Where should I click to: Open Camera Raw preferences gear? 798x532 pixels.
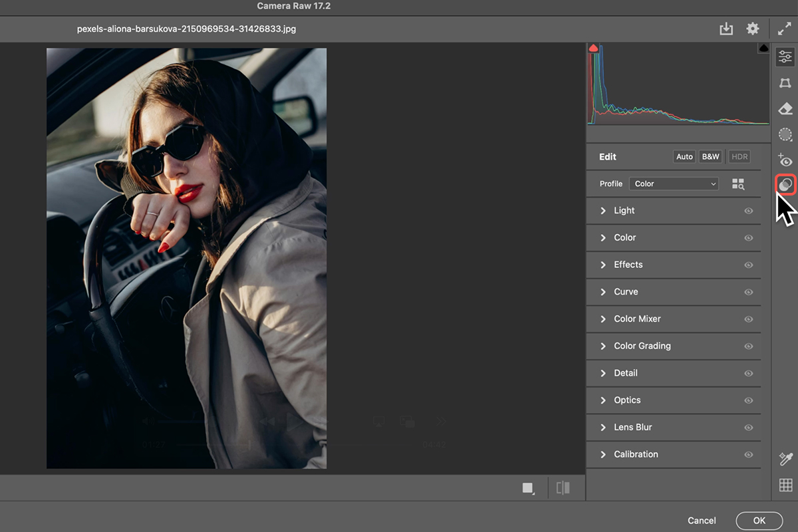point(753,29)
